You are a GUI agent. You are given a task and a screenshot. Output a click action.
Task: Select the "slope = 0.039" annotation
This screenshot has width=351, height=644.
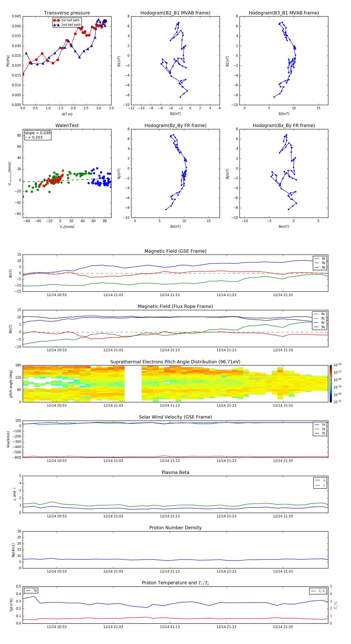[37, 133]
